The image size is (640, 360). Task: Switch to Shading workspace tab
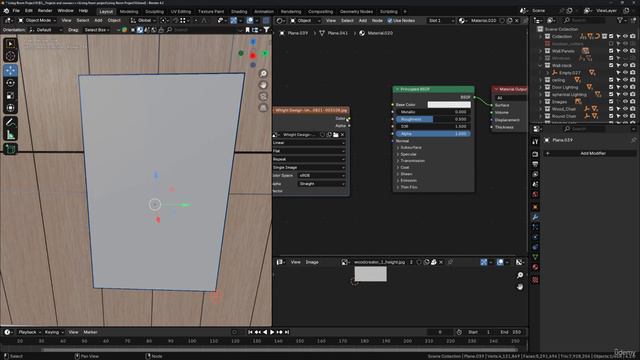(x=239, y=11)
